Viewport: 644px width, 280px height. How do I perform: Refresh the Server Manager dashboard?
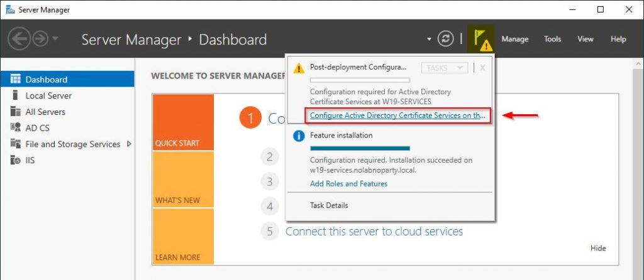click(445, 40)
